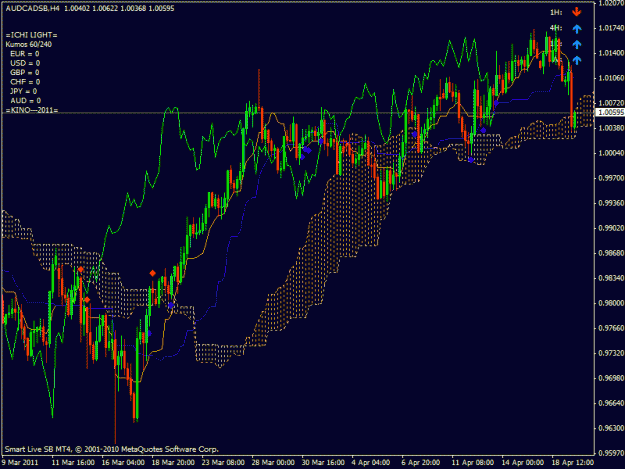Click the "11 Mar 16:00" time axis label
Screen dimensions: 625x469
pos(73,463)
